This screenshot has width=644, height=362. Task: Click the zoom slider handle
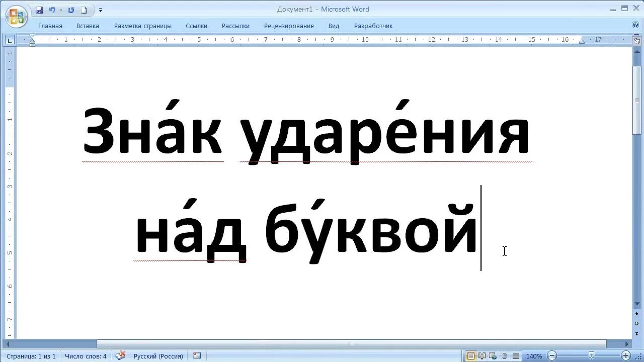click(591, 356)
